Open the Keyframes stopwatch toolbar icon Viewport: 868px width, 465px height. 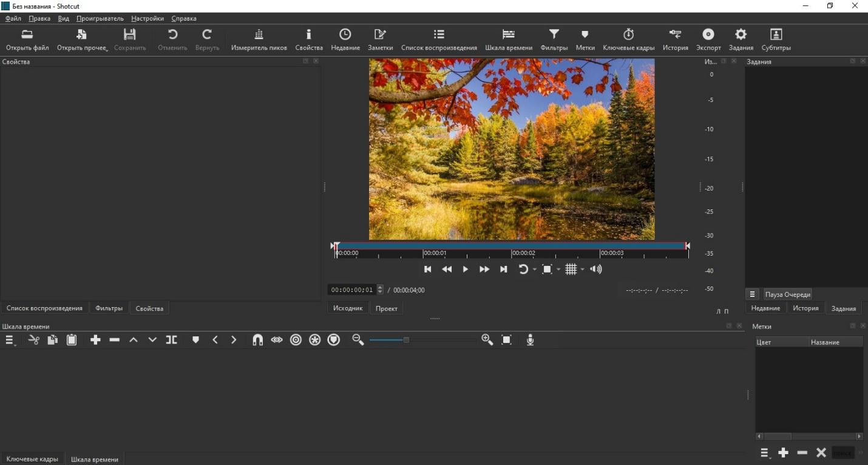(628, 39)
